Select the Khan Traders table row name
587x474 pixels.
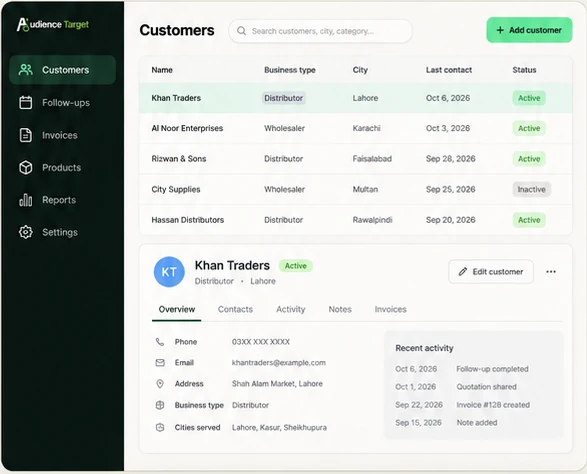(x=176, y=98)
